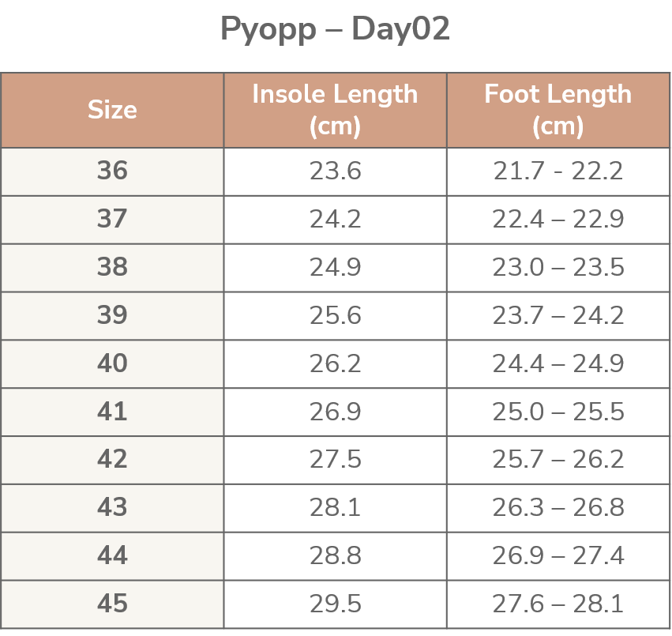Click foot length range 23.0 – 23.5
The height and width of the screenshot is (636, 672).
click(557, 267)
